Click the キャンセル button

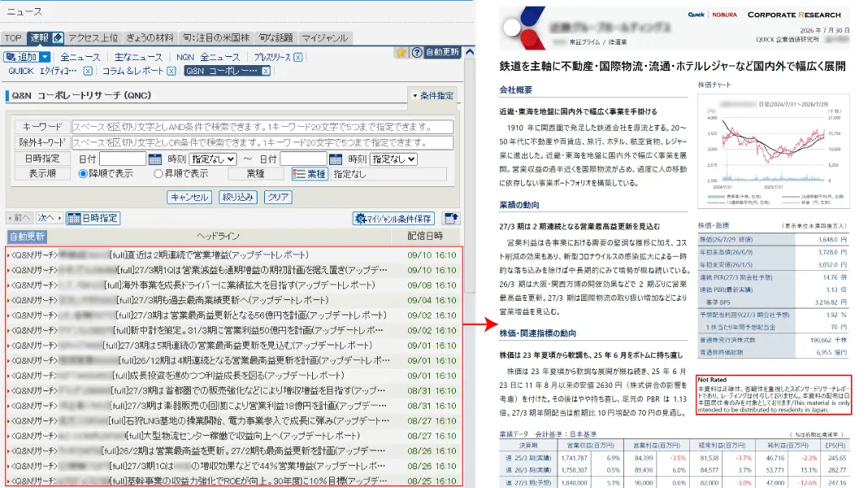(189, 197)
